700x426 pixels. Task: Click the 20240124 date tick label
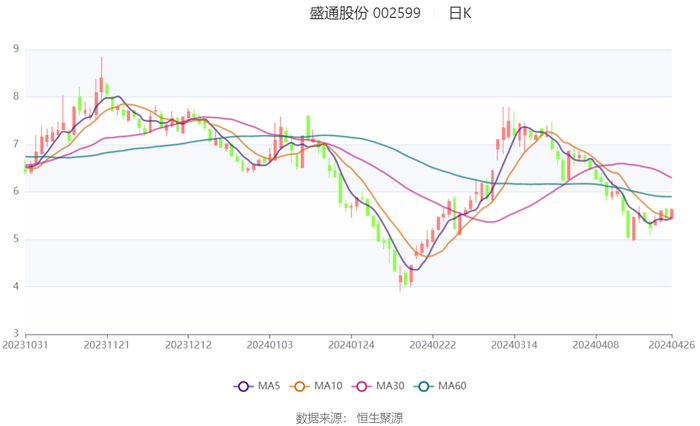click(x=351, y=344)
